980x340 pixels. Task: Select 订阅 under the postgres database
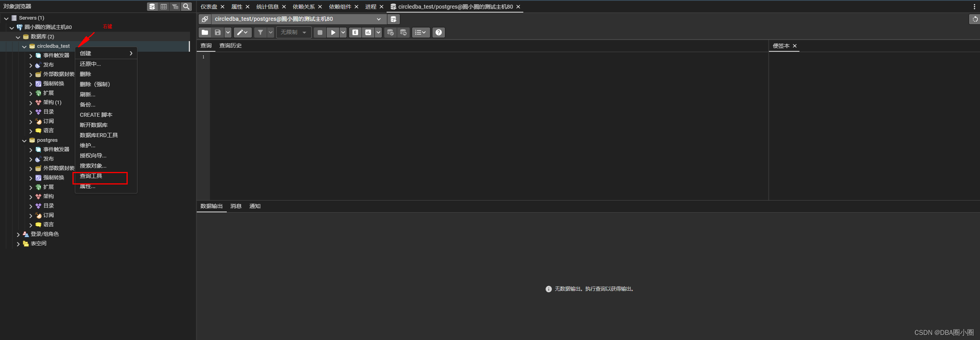pyautogui.click(x=49, y=215)
